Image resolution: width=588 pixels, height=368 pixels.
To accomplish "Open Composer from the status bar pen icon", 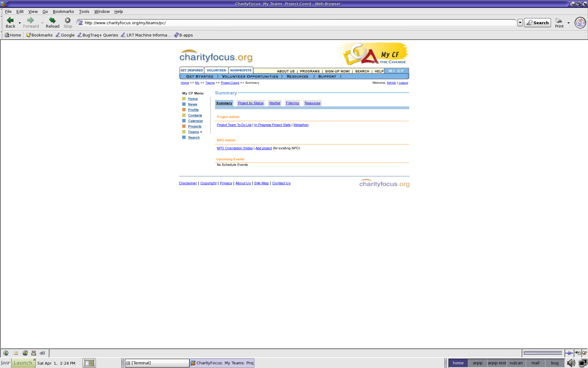I will (x=25, y=353).
